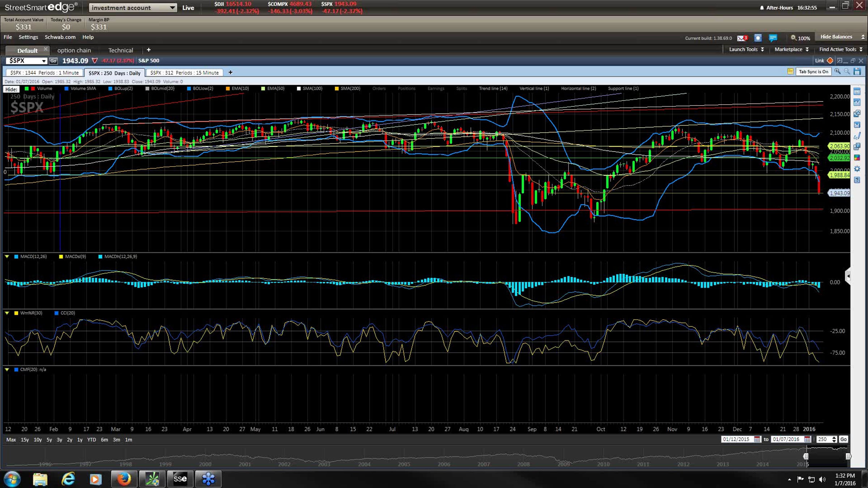Open the investment account dropdown
The height and width of the screenshot is (488, 868).
(133, 8)
